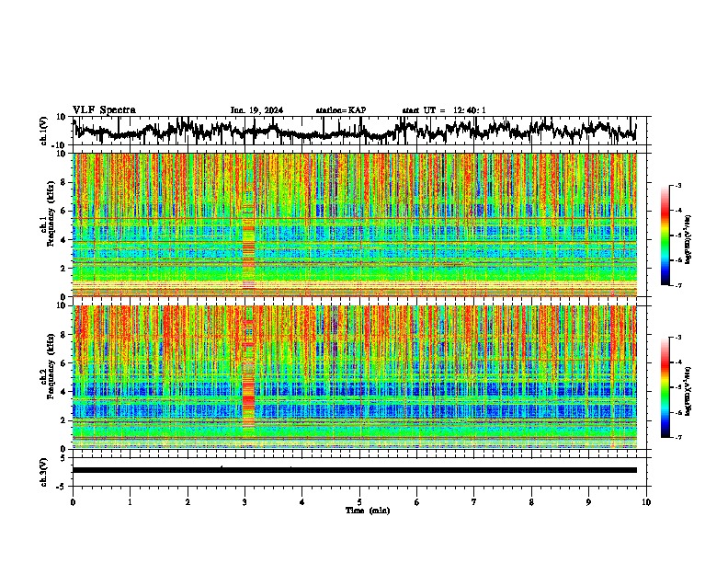The height and width of the screenshot is (563, 728).
Task: Click the "-3" label on ch.1 color bar
Action: (678, 185)
